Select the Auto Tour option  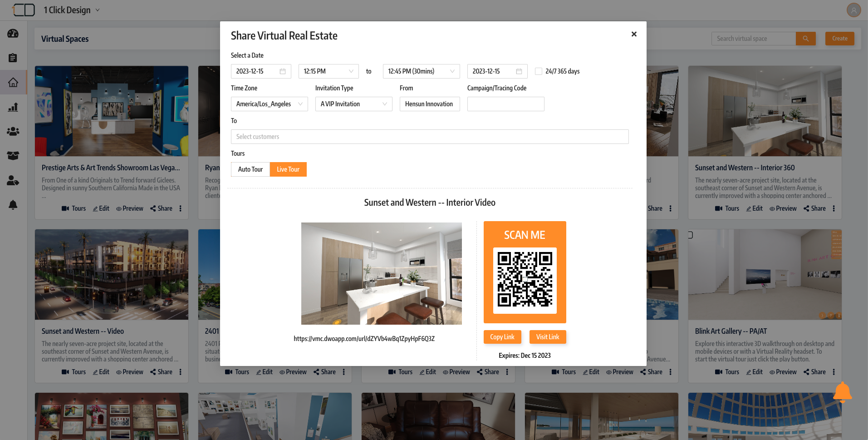click(250, 169)
